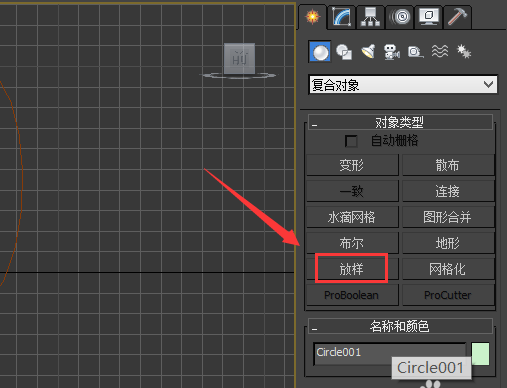The image size is (507, 388).
Task: Enable the 自动栅格 checkbox
Action: 351,141
